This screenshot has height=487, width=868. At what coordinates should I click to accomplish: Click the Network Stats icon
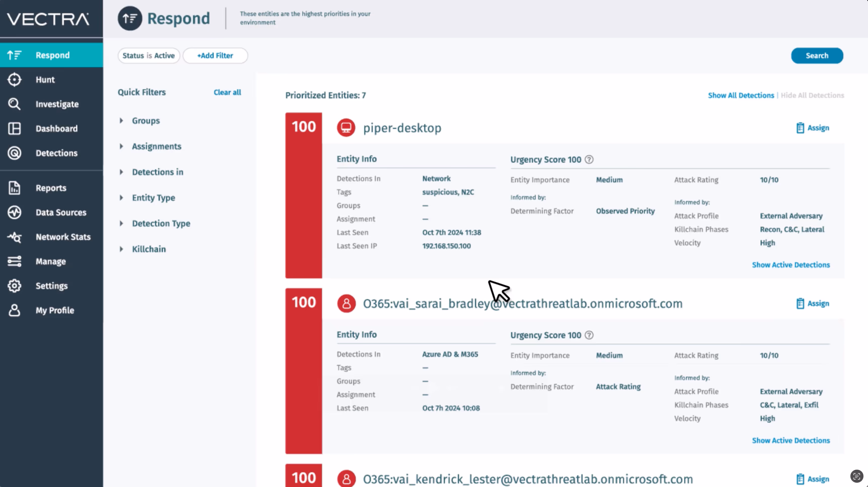click(x=14, y=237)
